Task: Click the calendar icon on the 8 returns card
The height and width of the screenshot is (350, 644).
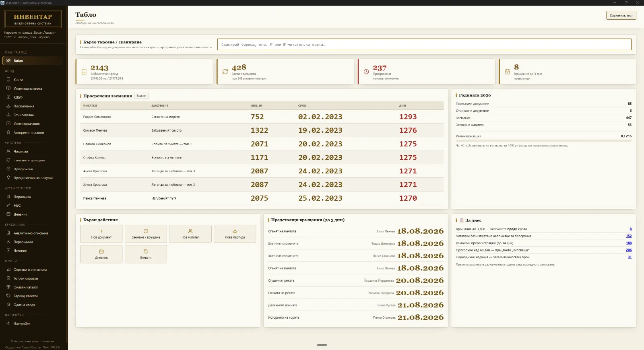Action: pyautogui.click(x=507, y=72)
